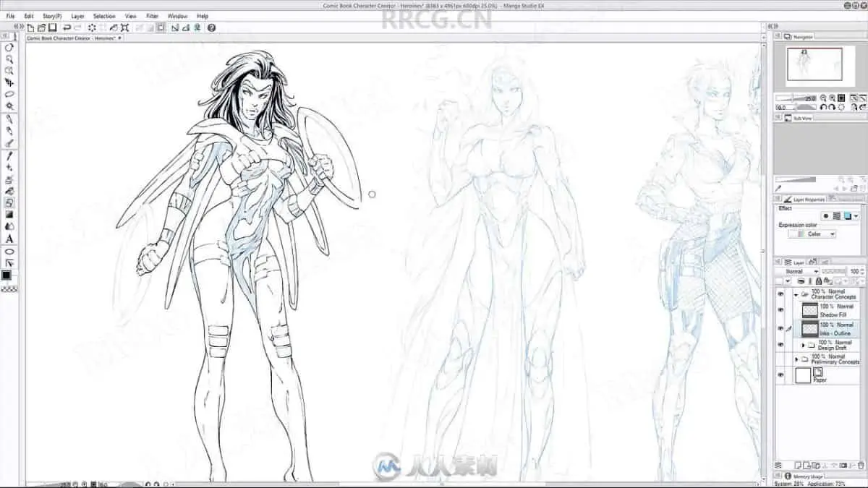The image size is (868, 488).
Task: Open the Layer menu
Action: (77, 15)
